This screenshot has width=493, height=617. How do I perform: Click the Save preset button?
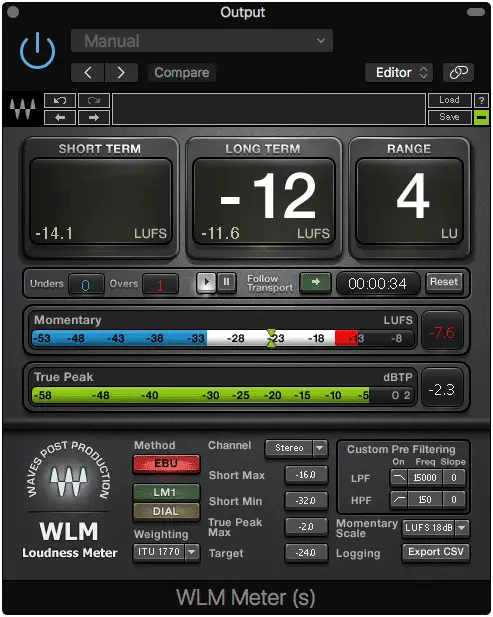tap(450, 117)
